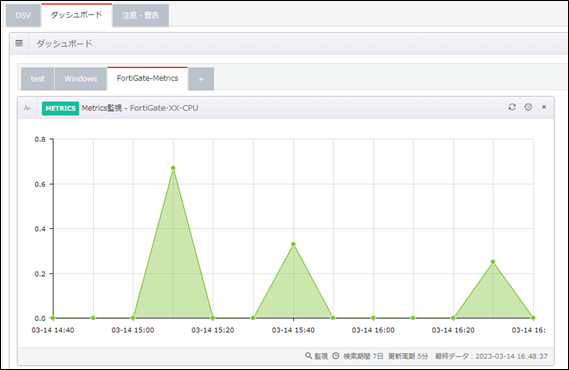The height and width of the screenshot is (370, 569).
Task: Select the 注意・警告 tab
Action: (140, 15)
